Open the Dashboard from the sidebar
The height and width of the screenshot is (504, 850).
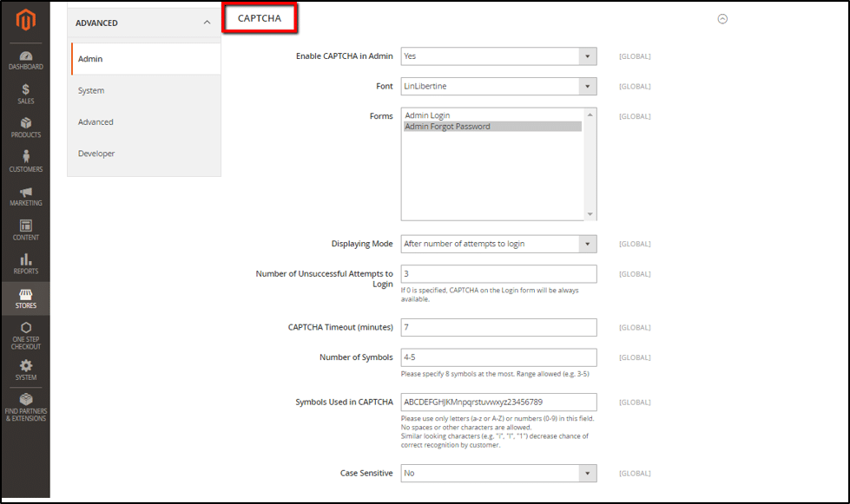point(25,61)
